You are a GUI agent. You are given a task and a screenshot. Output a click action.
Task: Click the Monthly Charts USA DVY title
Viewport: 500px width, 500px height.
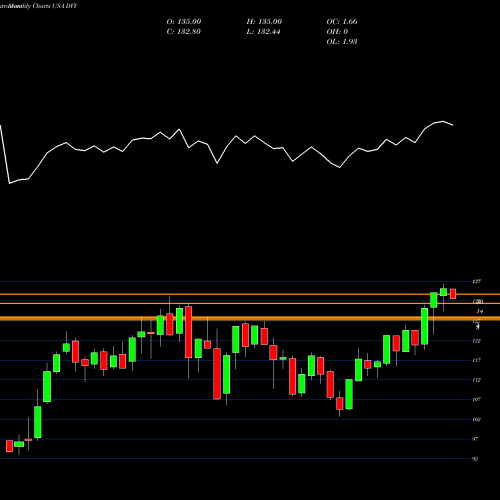[43, 6]
